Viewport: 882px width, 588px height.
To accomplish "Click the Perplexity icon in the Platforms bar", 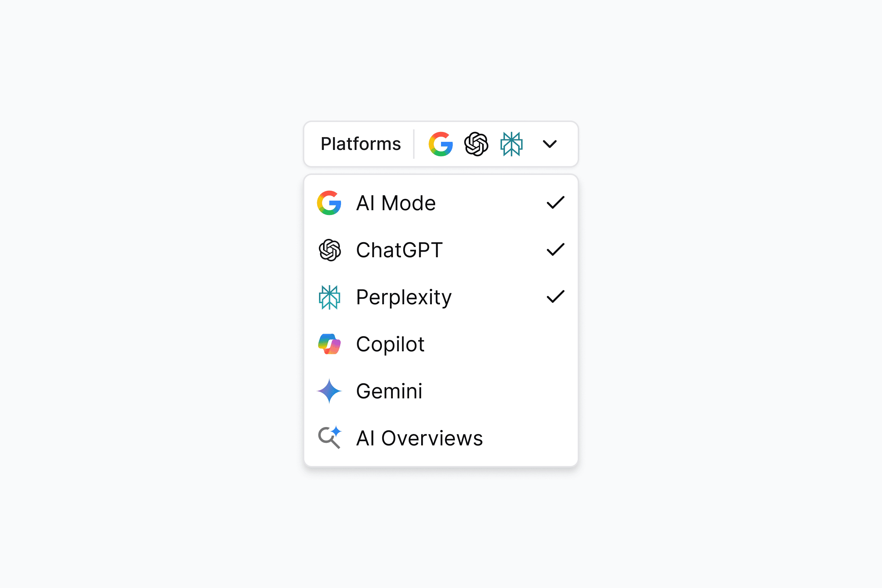I will coord(511,144).
